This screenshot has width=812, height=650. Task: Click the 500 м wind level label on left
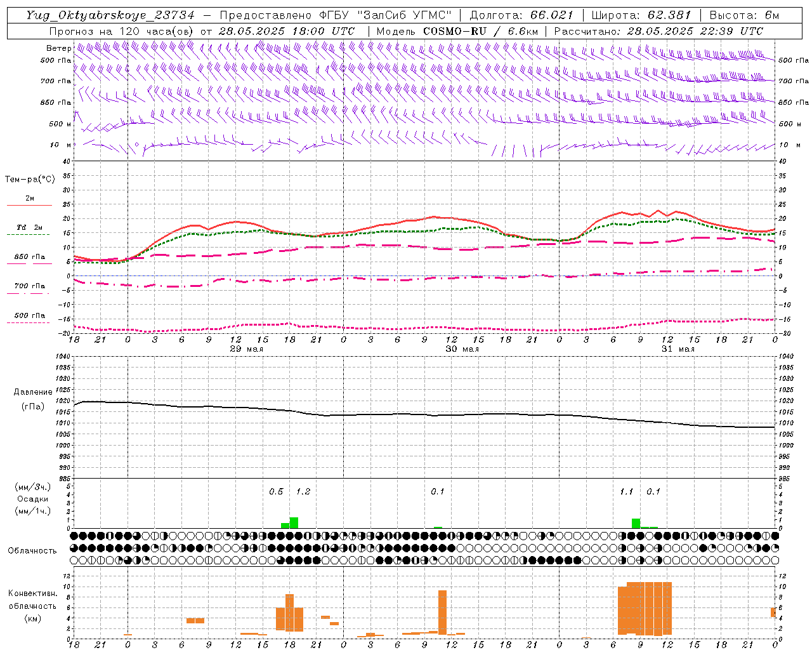click(60, 124)
